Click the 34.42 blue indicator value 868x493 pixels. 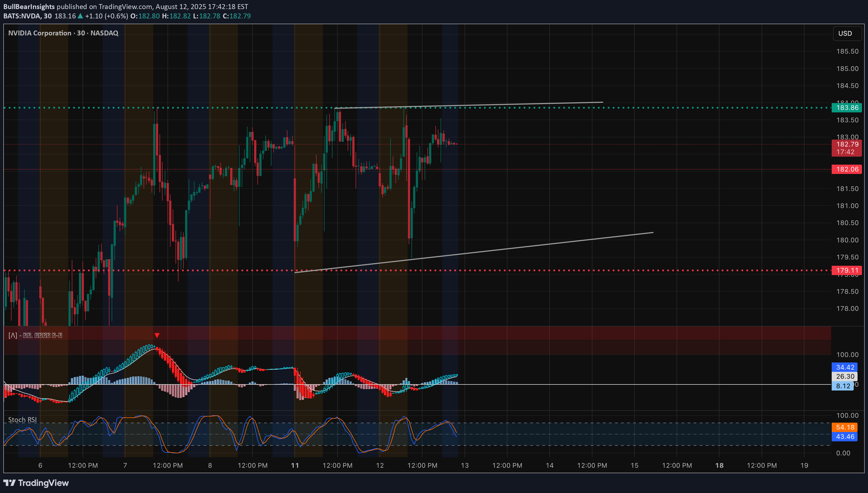[x=845, y=367]
